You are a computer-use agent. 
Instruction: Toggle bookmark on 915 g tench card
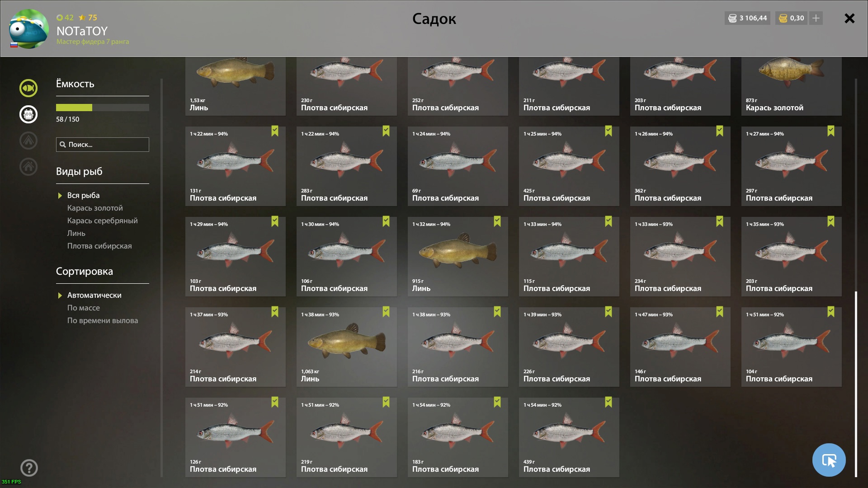(x=497, y=221)
